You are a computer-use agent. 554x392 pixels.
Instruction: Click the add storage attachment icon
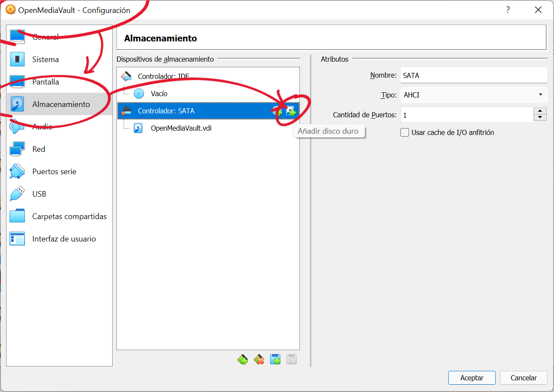(275, 359)
